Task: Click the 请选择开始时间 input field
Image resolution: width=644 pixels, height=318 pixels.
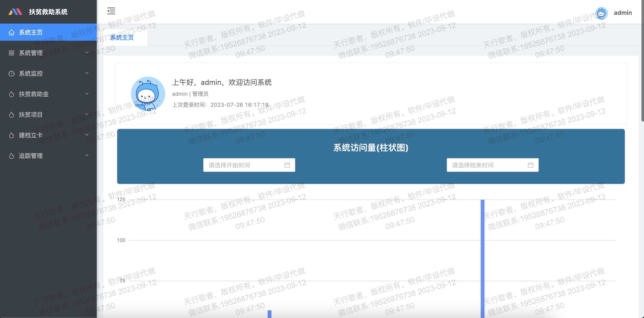Action: [x=240, y=165]
